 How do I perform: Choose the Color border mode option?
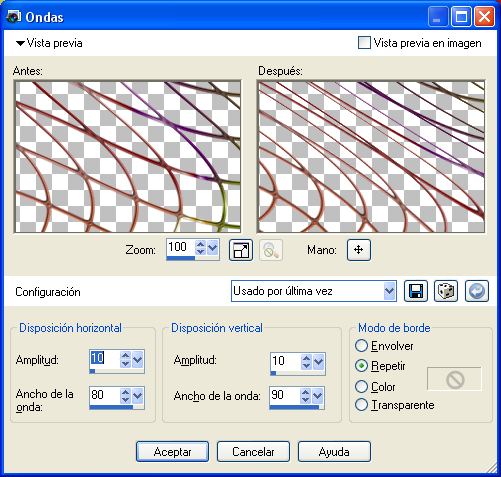point(361,387)
